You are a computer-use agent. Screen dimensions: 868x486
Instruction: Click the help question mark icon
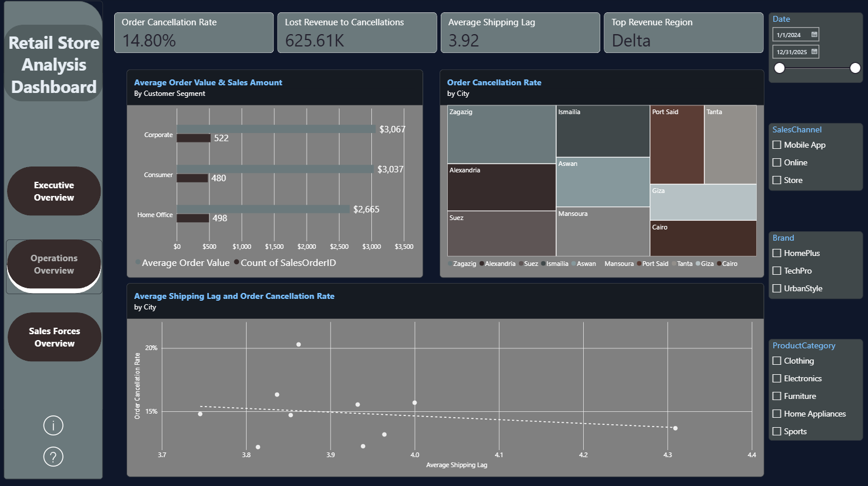coord(54,457)
